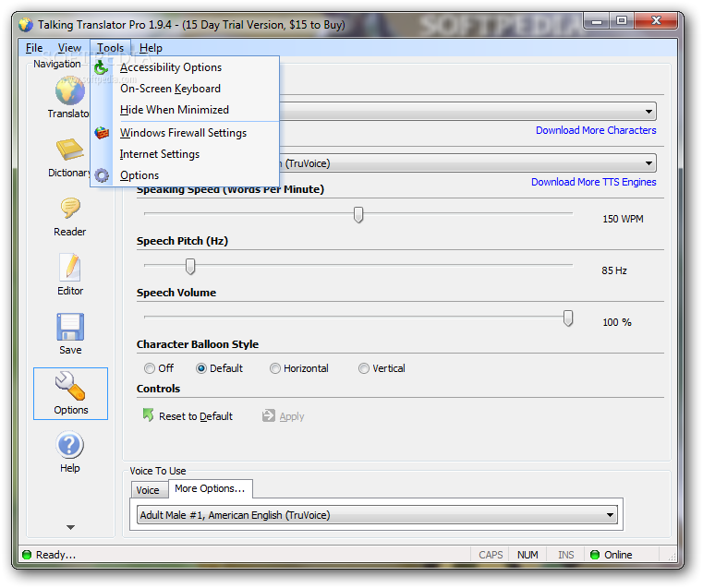Click the 100 % volume value

617,322
